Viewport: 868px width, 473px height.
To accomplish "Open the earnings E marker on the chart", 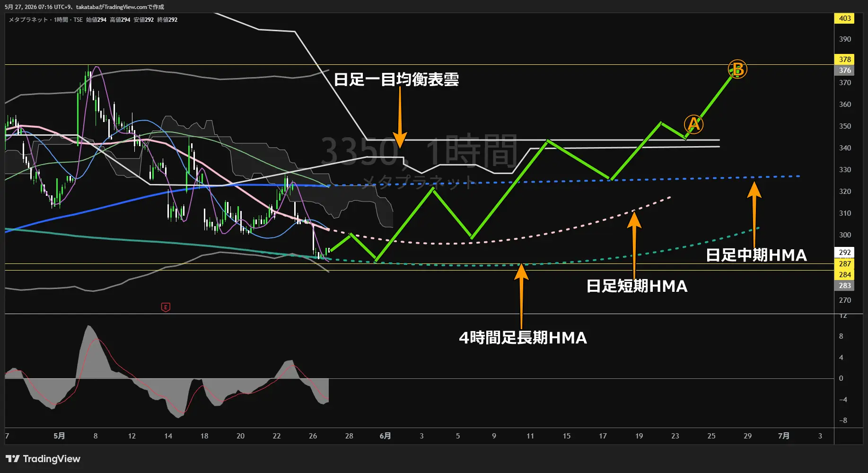I will click(x=166, y=307).
